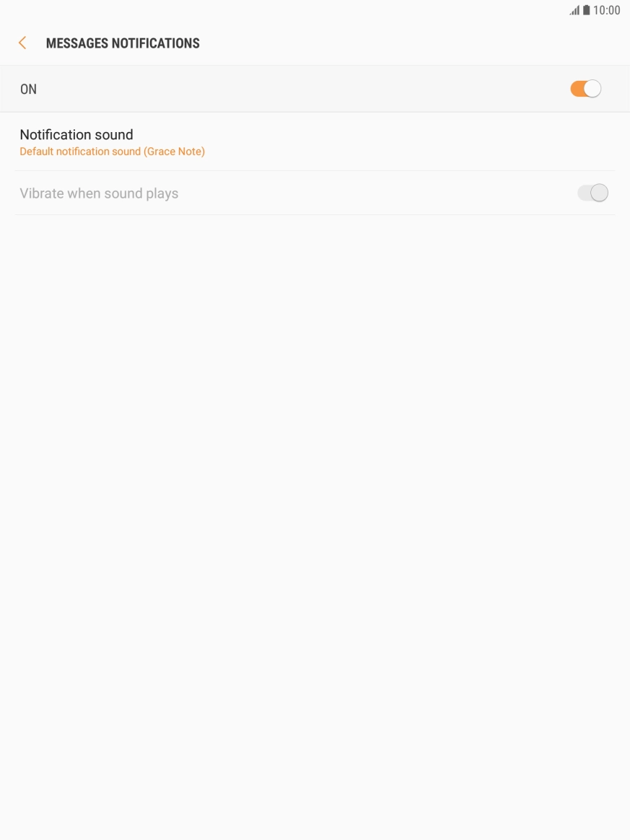630x840 pixels.
Task: Select Default notification sound (Grace Note) subtitle
Action: coord(112,152)
